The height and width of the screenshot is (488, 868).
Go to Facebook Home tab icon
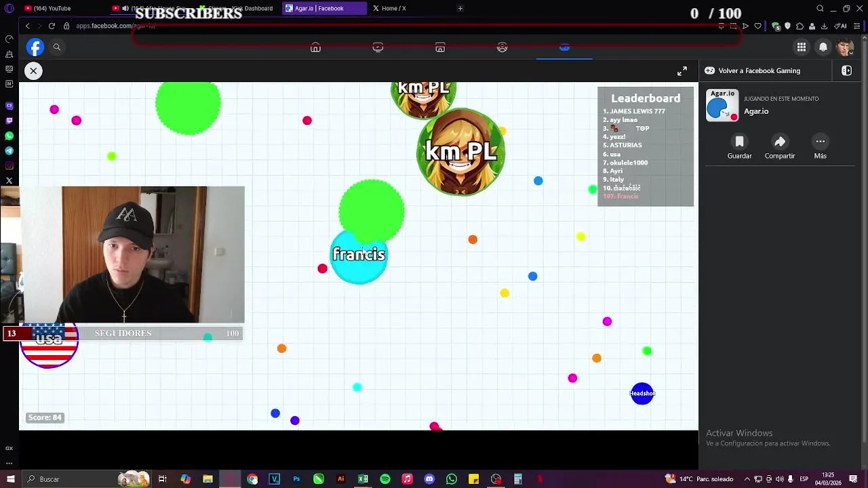[315, 47]
